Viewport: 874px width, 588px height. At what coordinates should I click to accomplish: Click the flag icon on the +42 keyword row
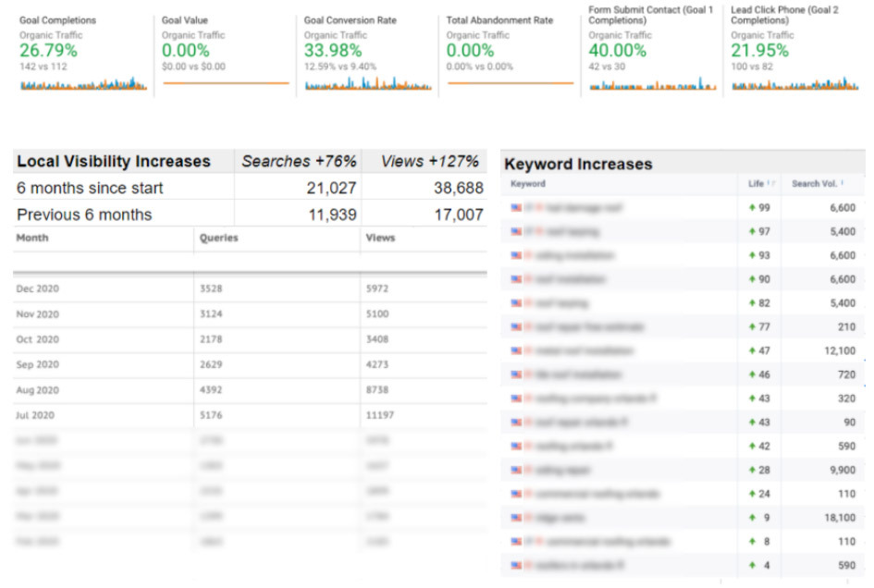click(514, 446)
